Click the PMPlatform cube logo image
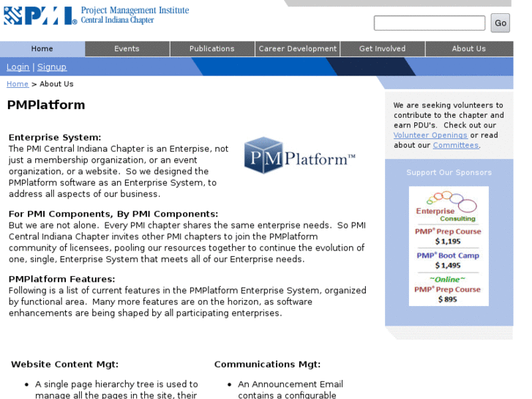Screen dimensions: 532x399 [300, 155]
